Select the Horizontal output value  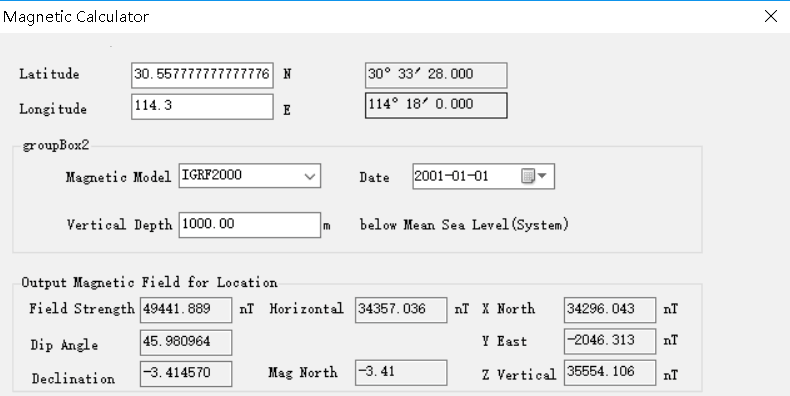pos(401,310)
